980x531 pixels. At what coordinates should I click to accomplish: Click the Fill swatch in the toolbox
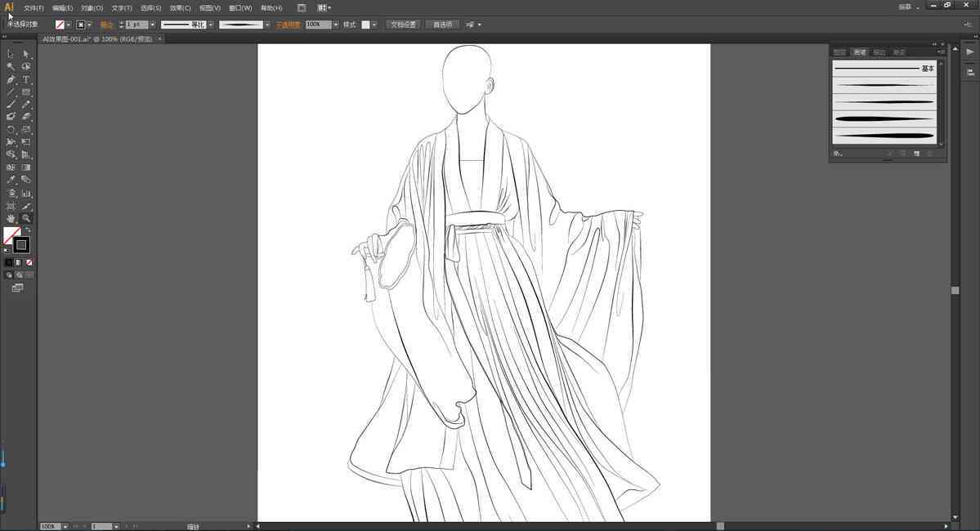pos(9,234)
